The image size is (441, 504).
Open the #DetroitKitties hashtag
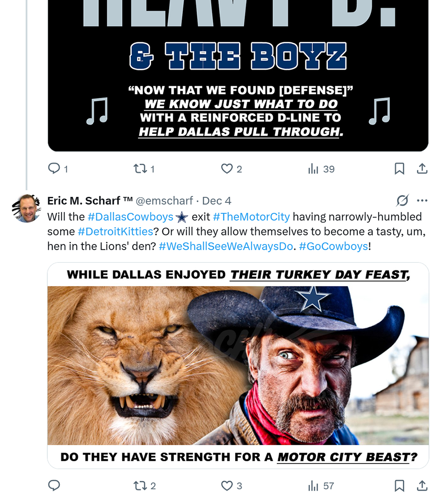coord(115,231)
